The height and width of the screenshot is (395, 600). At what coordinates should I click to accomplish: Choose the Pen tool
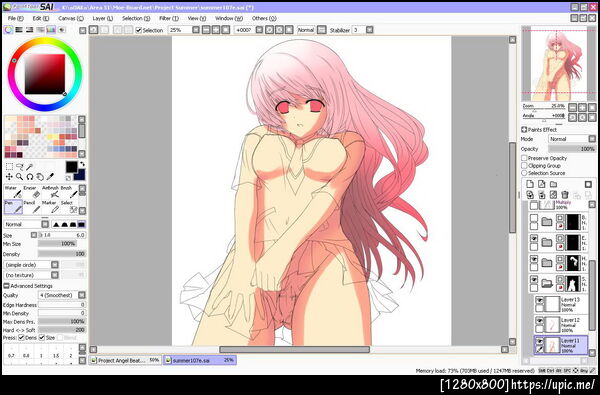pos(13,207)
